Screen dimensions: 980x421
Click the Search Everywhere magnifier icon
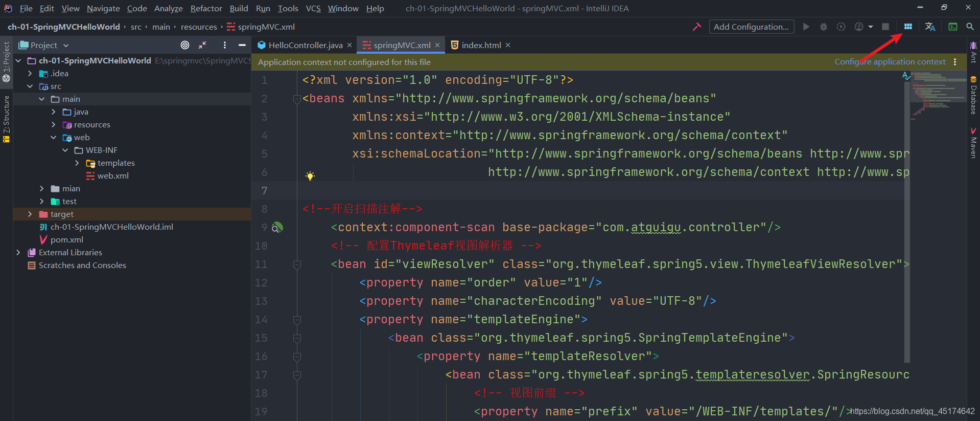tap(970, 27)
